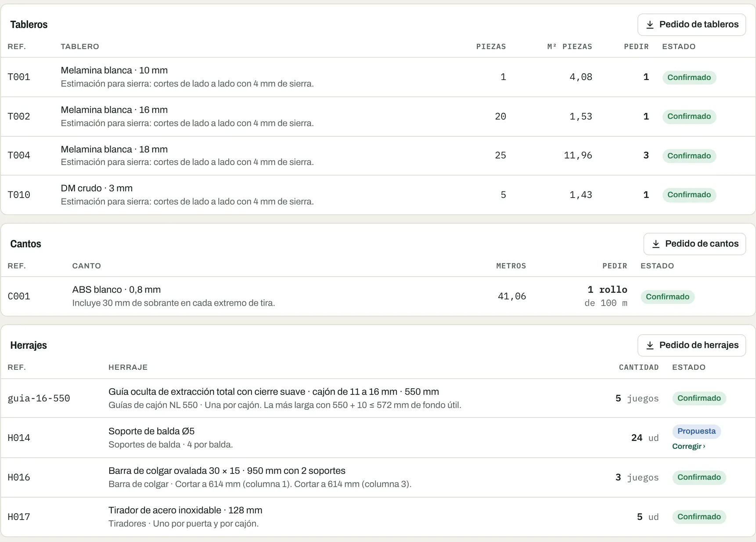This screenshot has height=542, width=756.
Task: Select the C001 reference cell
Action: 19,296
